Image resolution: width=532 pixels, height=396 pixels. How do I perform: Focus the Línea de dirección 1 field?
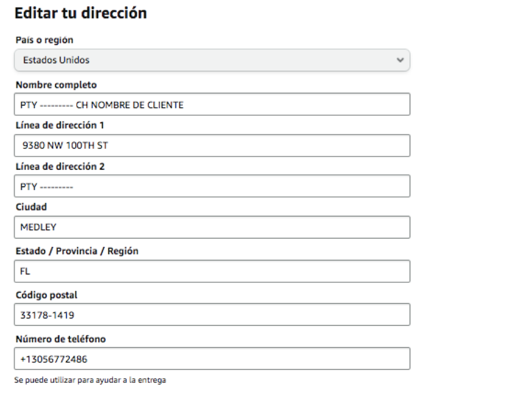tap(212, 146)
